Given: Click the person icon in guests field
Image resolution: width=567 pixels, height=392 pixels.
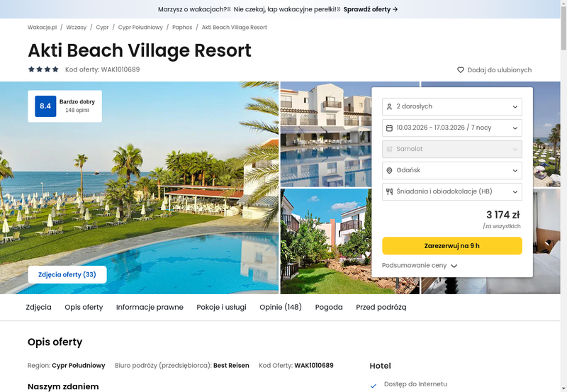Looking at the screenshot, I should [389, 106].
